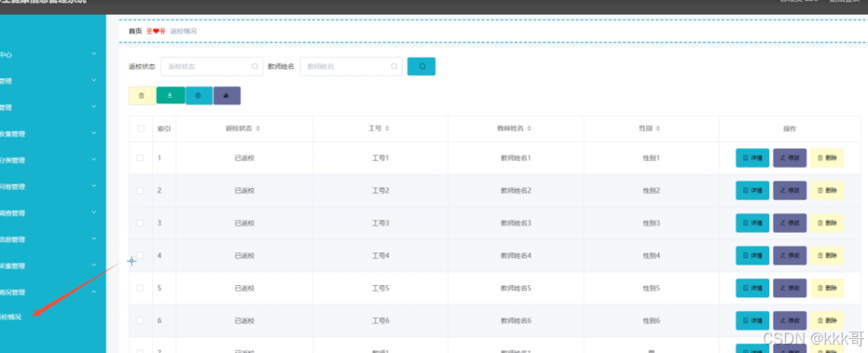Open the 调查管理 sidebar menu label
This screenshot has height=353, width=868.
(x=12, y=213)
